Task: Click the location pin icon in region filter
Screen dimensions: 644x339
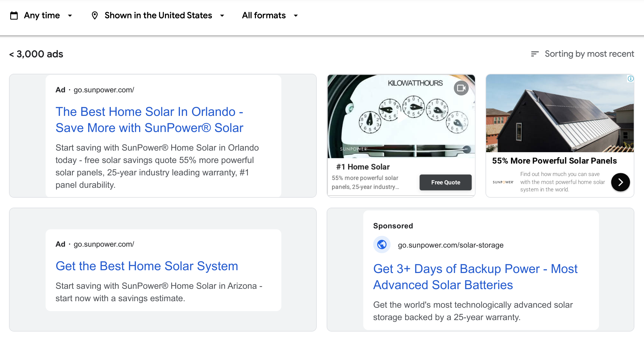Action: coord(95,15)
